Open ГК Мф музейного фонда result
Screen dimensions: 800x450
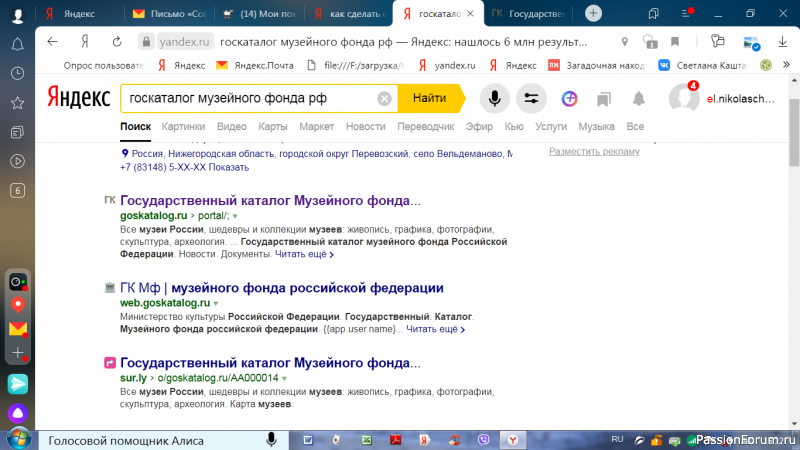point(282,288)
